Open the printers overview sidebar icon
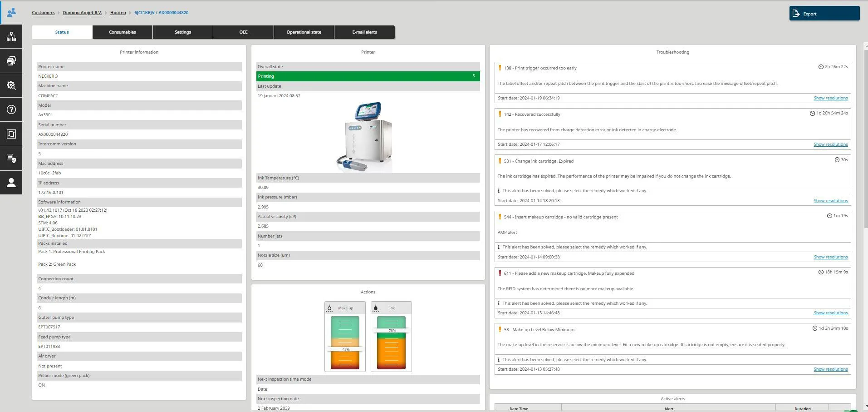 click(11, 61)
